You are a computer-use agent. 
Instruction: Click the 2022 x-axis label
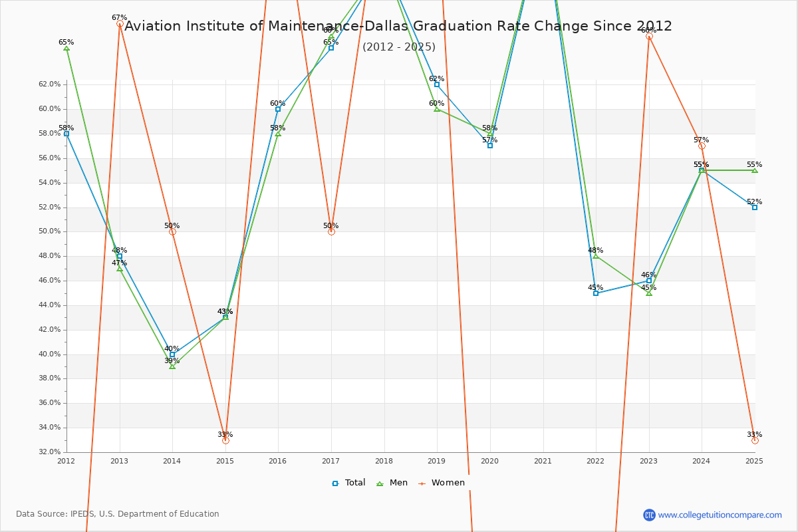pos(596,460)
